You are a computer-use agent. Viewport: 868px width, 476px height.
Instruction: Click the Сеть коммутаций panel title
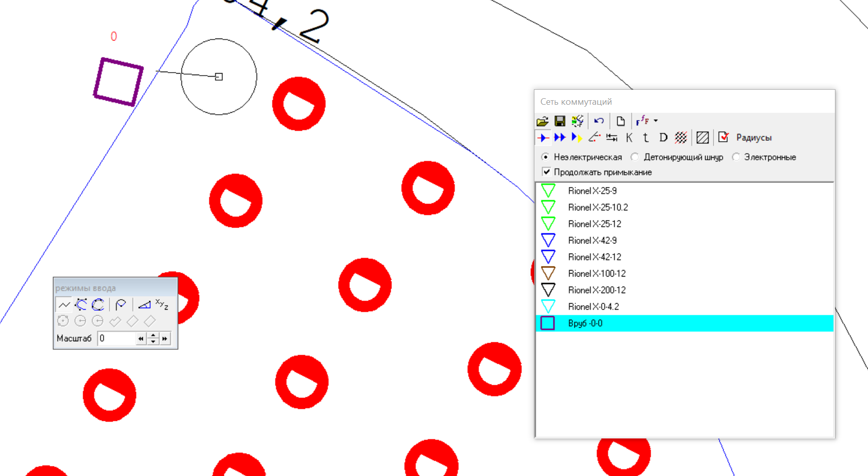tap(576, 102)
